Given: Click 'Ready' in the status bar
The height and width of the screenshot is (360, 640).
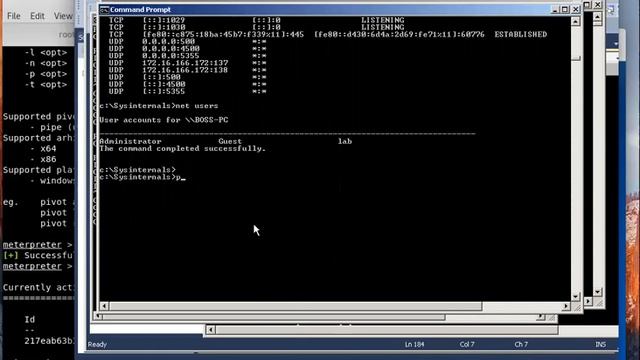Looking at the screenshot, I should tap(97, 344).
